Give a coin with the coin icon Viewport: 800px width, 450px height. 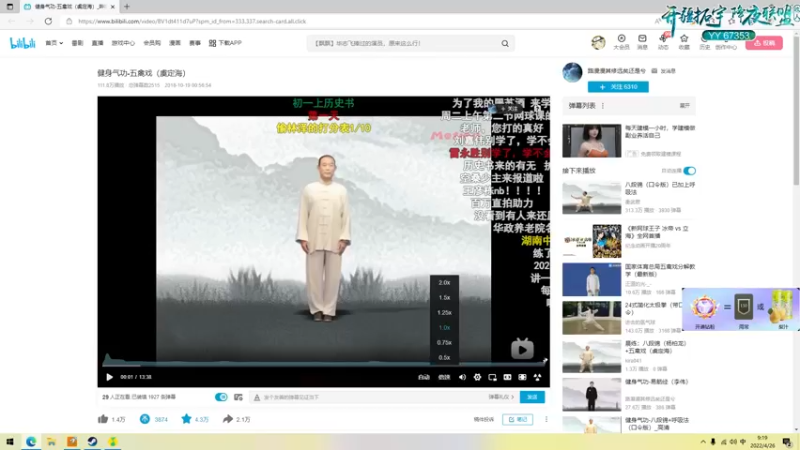tap(145, 419)
